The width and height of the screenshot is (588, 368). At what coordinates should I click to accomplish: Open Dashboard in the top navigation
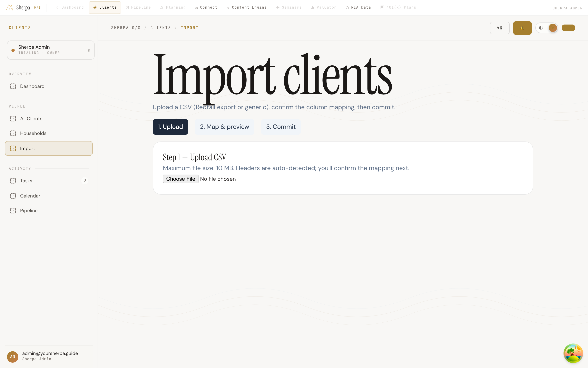click(x=70, y=8)
